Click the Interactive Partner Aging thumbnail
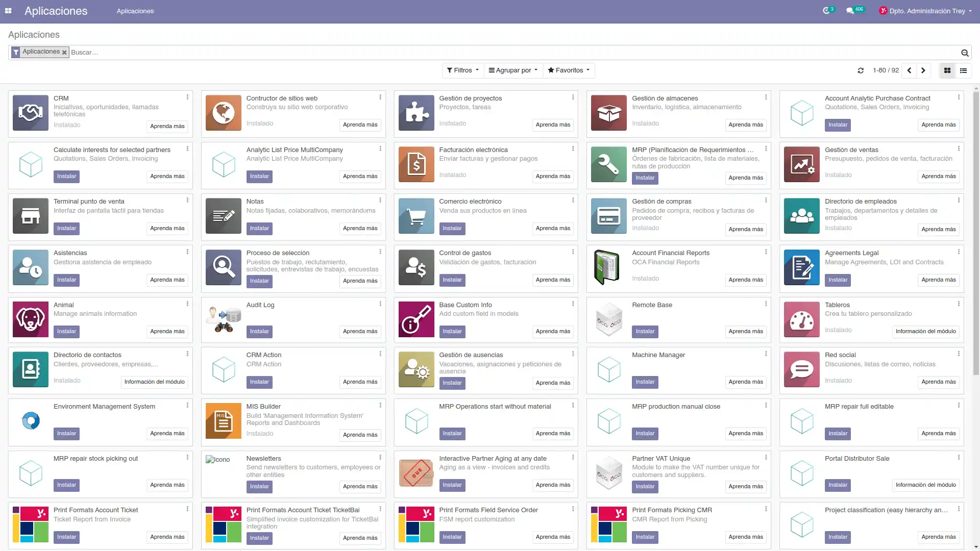Image resolution: width=980 pixels, height=551 pixels. point(416,473)
